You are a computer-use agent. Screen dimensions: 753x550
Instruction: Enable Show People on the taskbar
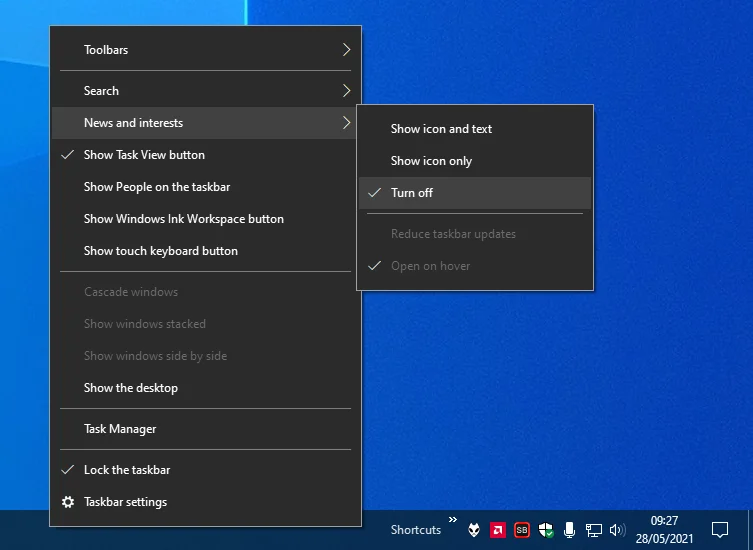click(206, 187)
